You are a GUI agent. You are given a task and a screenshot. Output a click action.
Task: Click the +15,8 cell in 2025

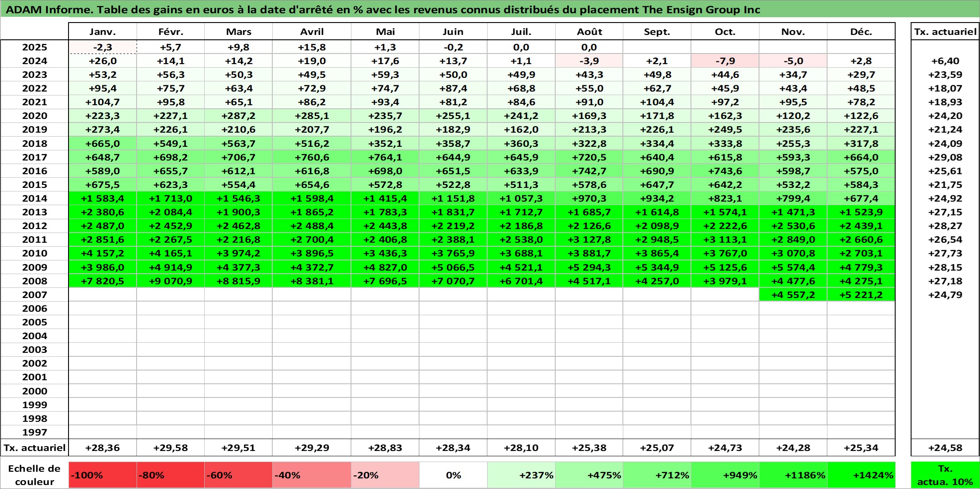312,47
